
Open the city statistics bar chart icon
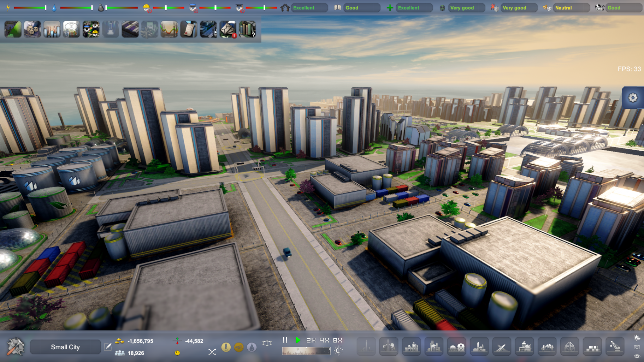click(52, 29)
